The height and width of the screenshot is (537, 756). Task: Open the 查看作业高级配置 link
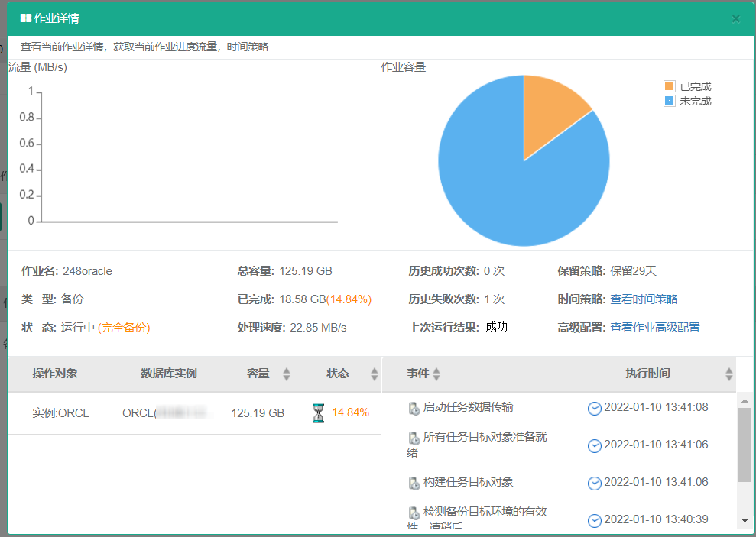point(654,328)
